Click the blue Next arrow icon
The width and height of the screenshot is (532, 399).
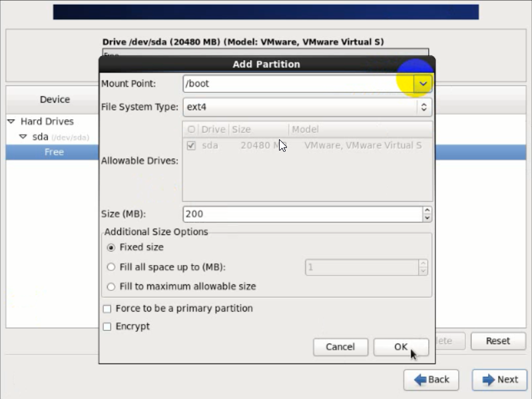point(489,380)
